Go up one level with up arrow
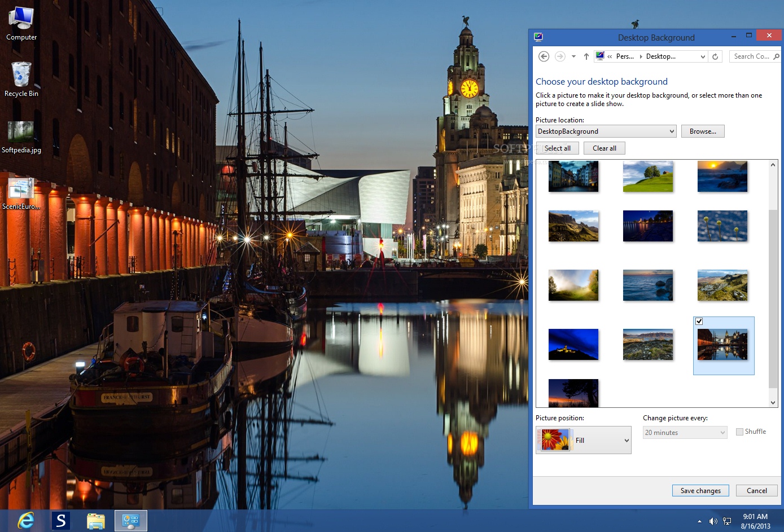Screen dimensions: 784x532 point(586,56)
